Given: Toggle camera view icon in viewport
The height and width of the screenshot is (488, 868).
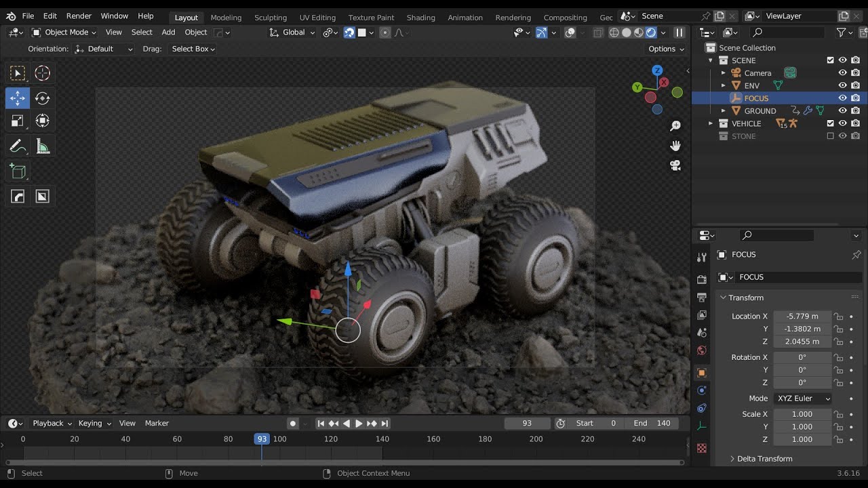Looking at the screenshot, I should tap(675, 165).
